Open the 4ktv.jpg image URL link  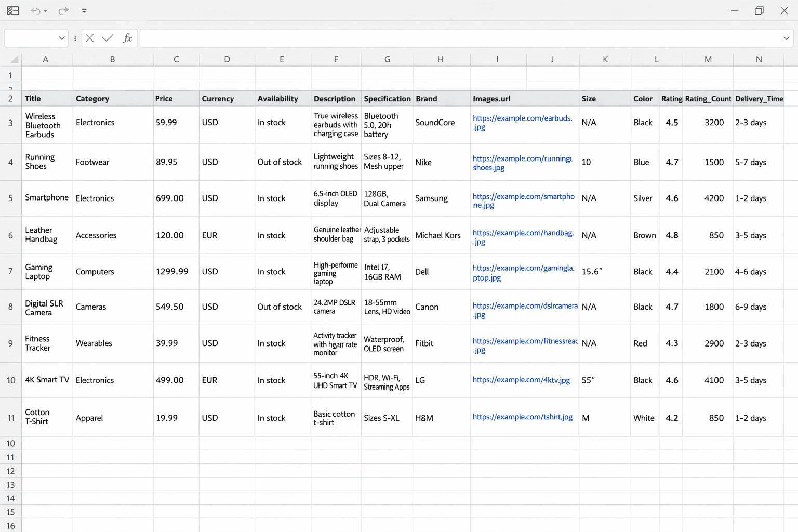coord(521,380)
